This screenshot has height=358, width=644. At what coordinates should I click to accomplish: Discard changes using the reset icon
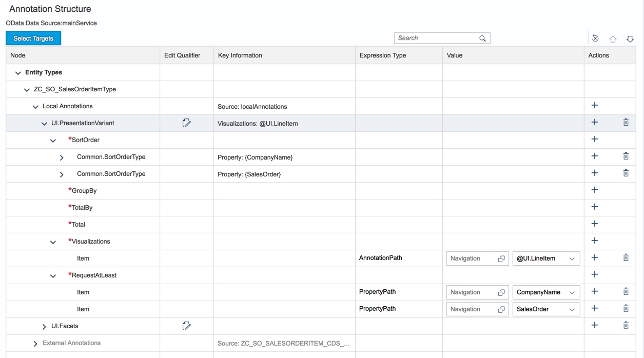(x=595, y=38)
